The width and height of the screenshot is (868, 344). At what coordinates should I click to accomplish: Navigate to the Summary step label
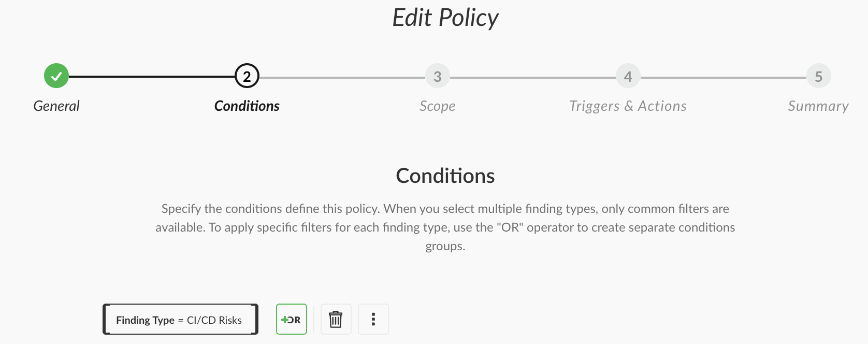(818, 106)
